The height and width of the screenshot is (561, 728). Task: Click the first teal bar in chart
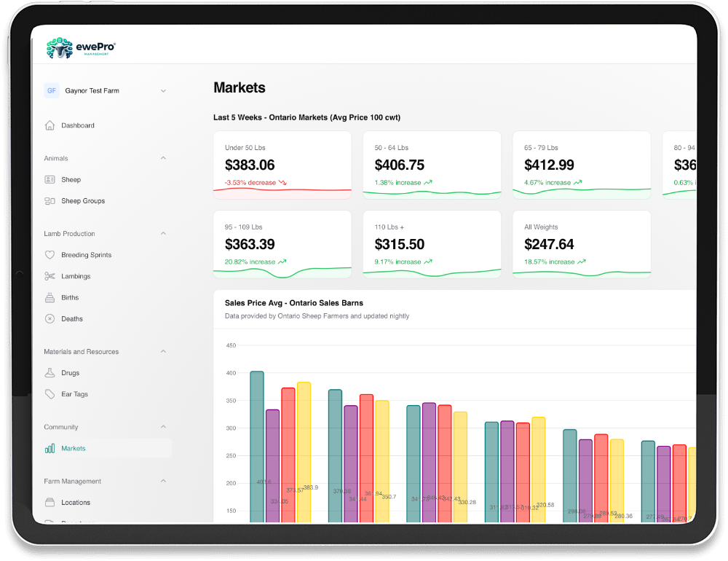257,444
